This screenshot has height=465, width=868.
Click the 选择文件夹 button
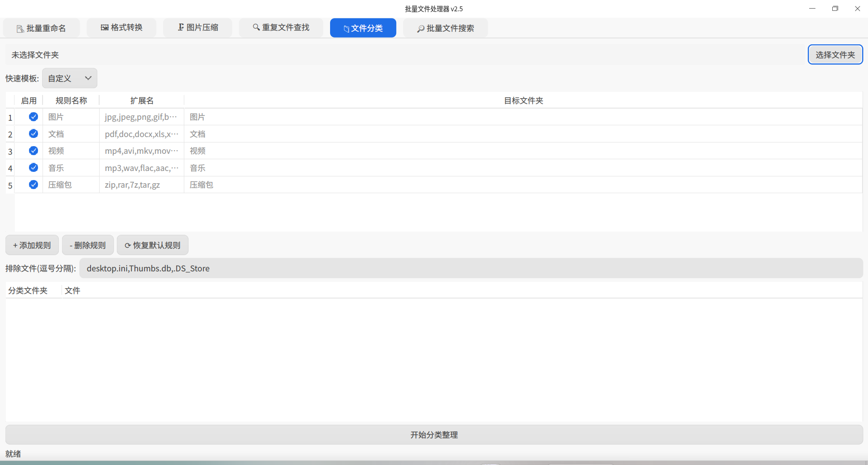[x=835, y=55]
